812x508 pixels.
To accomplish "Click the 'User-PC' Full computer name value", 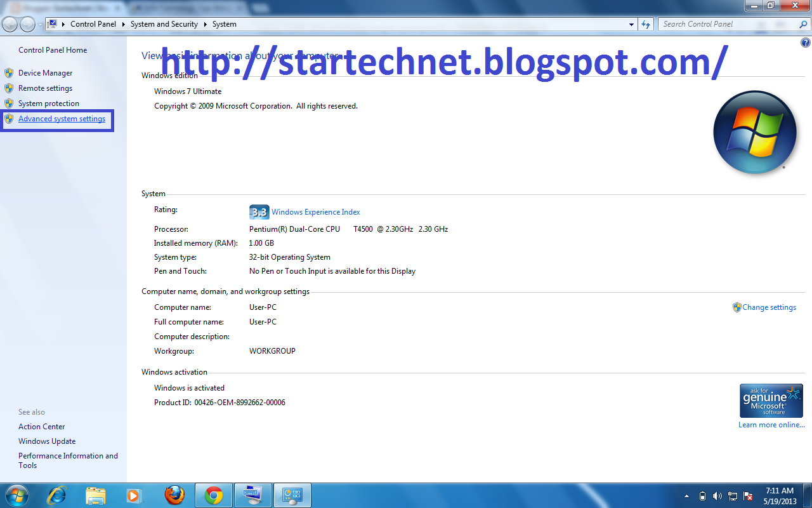I will pos(263,322).
